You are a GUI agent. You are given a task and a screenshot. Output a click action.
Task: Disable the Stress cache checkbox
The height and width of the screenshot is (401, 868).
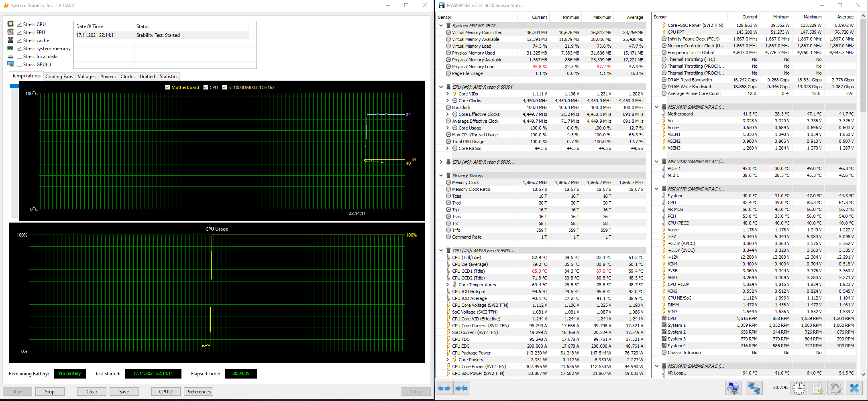(x=19, y=41)
